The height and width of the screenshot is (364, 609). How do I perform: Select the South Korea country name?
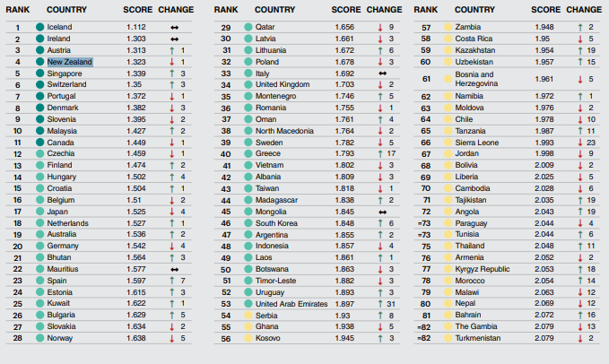coord(276,223)
